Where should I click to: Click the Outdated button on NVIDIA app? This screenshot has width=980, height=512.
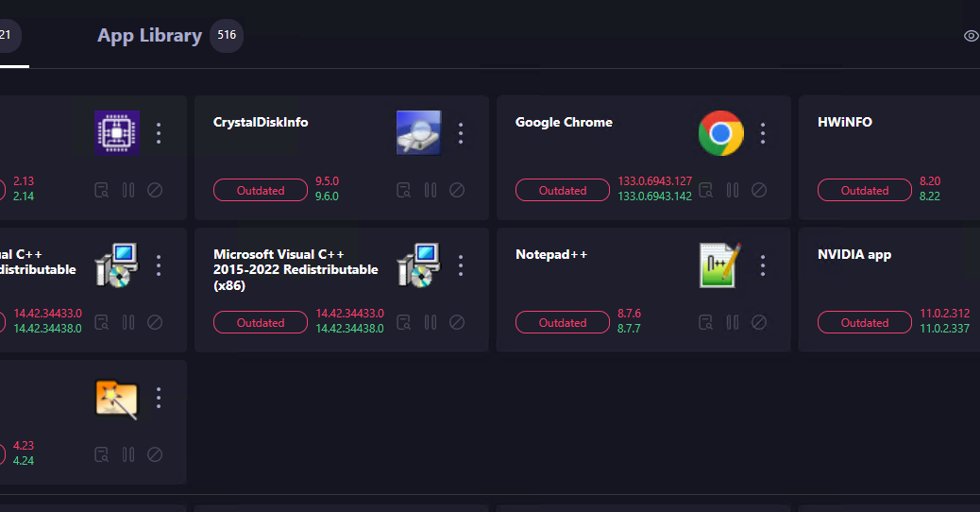pos(865,322)
